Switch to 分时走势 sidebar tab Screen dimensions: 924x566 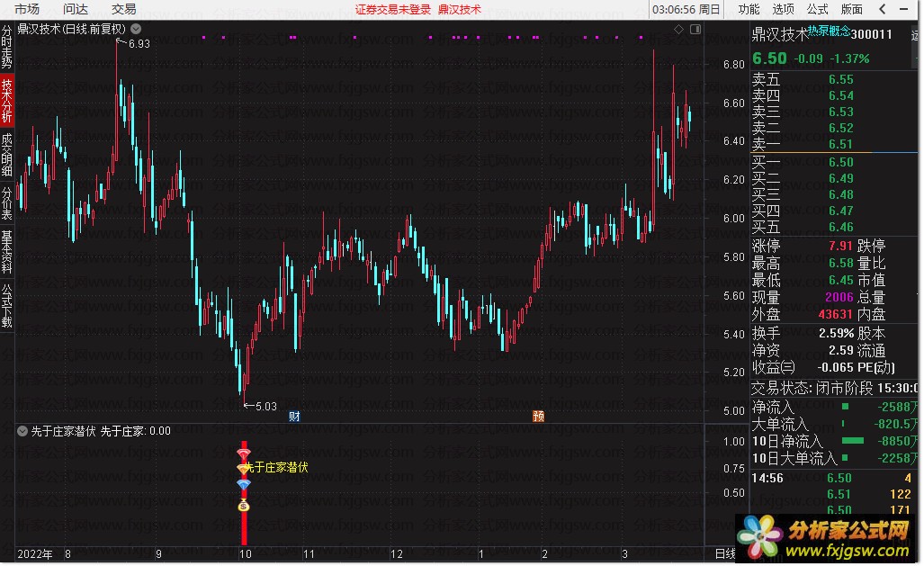pos(6,47)
